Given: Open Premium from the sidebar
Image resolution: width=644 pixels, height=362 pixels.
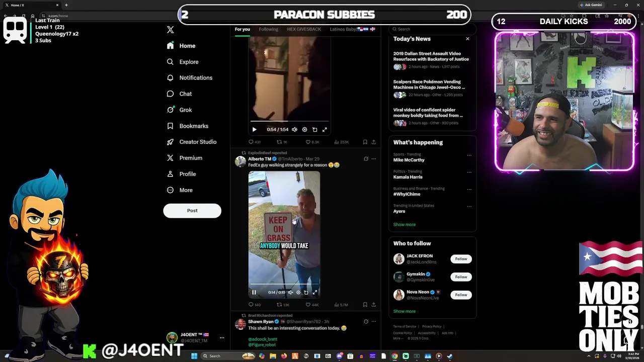Looking at the screenshot, I should click(184, 158).
